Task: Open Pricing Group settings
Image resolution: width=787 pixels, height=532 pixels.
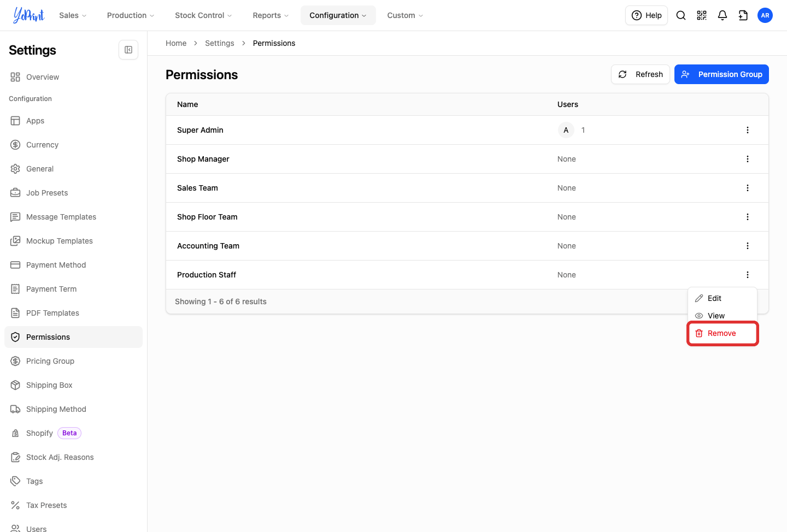Action: click(x=73, y=361)
